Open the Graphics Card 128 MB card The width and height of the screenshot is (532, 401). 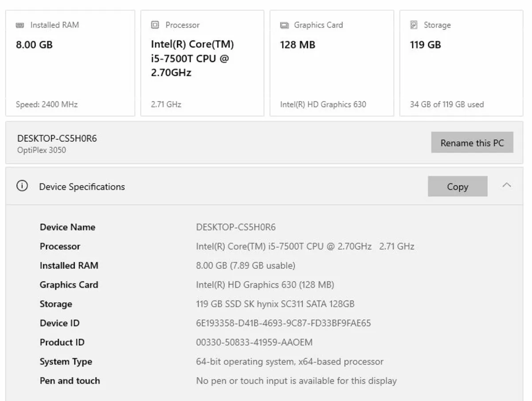click(x=332, y=63)
